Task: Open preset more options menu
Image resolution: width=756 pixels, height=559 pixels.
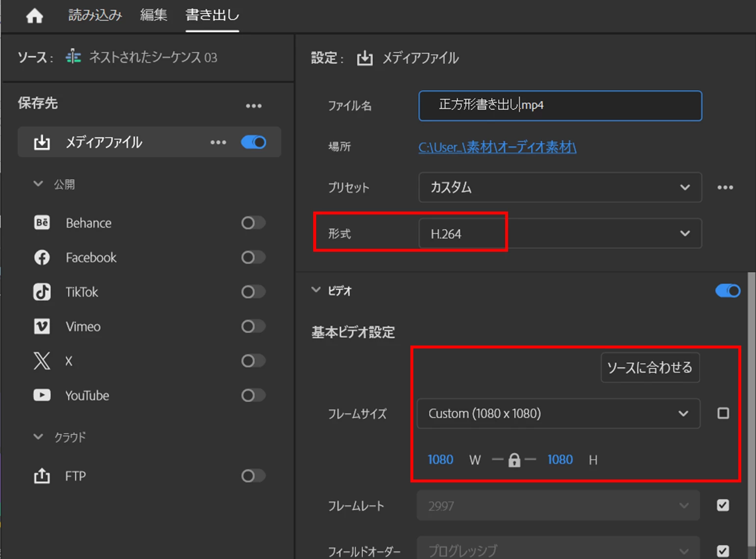Action: pyautogui.click(x=725, y=187)
